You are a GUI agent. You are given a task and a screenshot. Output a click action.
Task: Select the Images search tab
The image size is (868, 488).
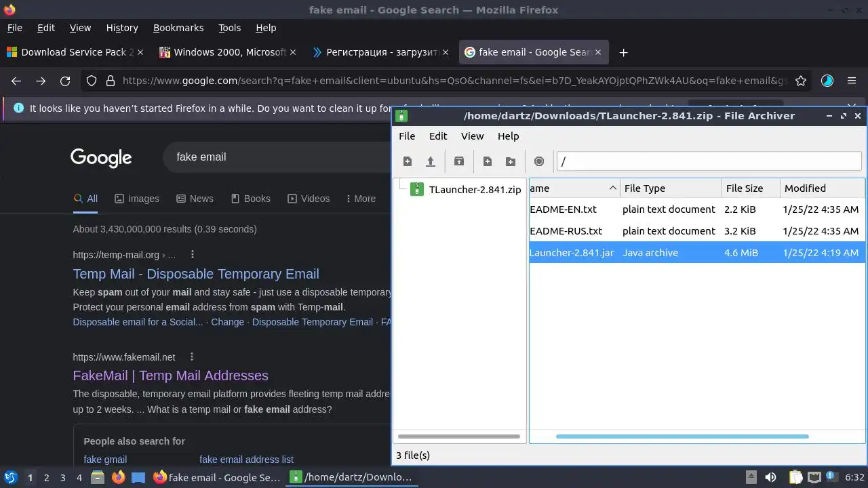coord(137,199)
